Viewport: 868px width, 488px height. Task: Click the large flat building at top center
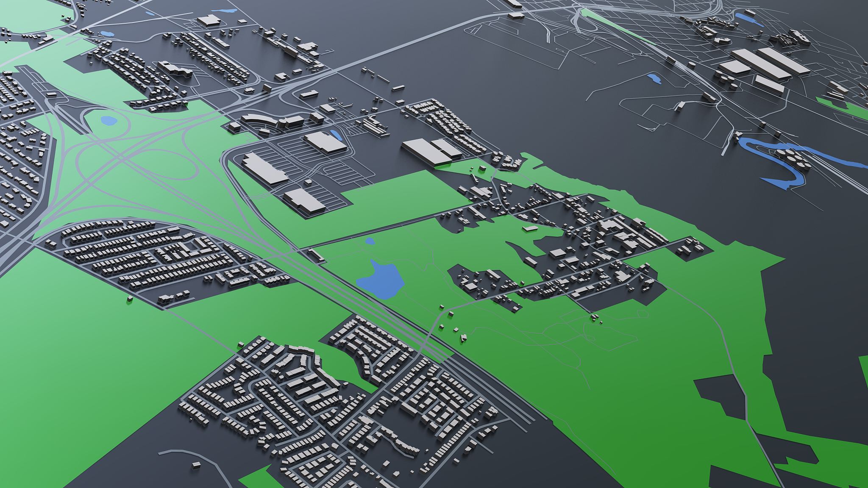pyautogui.click(x=209, y=20)
